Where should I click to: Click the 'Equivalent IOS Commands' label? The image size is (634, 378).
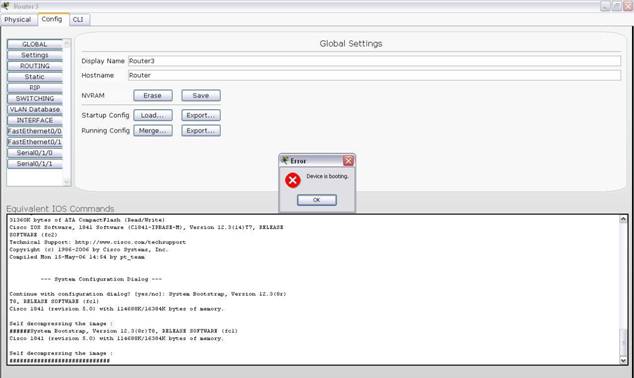pos(60,209)
